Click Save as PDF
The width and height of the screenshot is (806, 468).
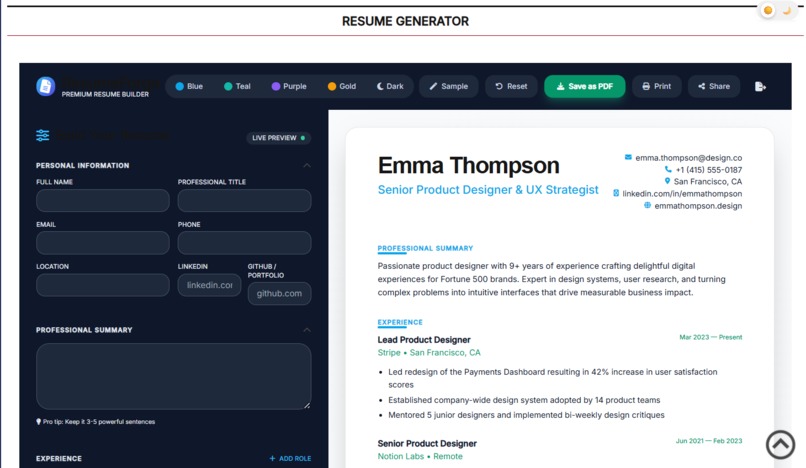[585, 86]
